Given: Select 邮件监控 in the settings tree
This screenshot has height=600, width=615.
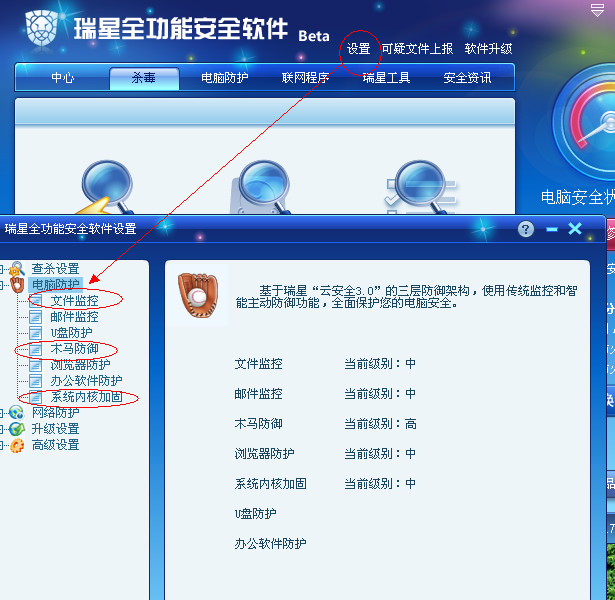Looking at the screenshot, I should (75, 317).
